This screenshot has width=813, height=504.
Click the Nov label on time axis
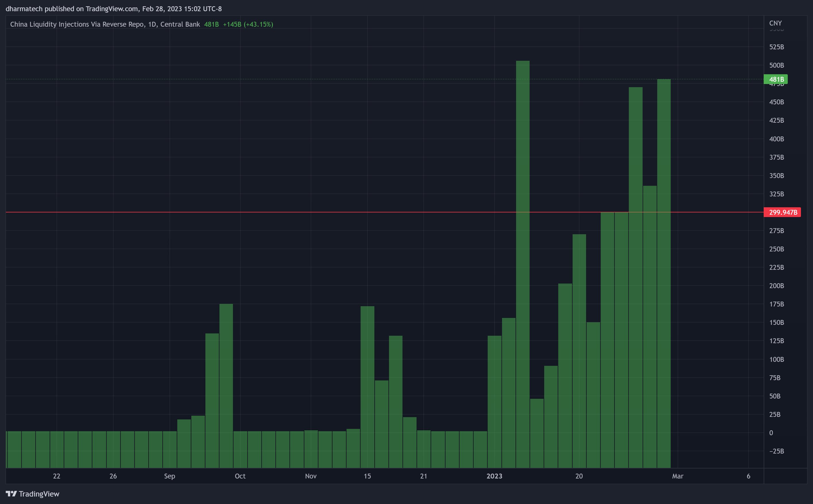pos(311,476)
